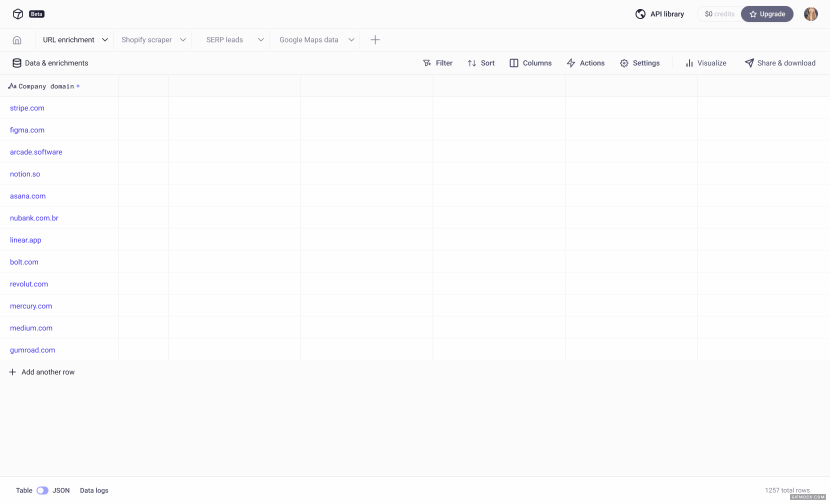Open the gumroad.com link
The height and width of the screenshot is (504, 830).
tap(32, 350)
